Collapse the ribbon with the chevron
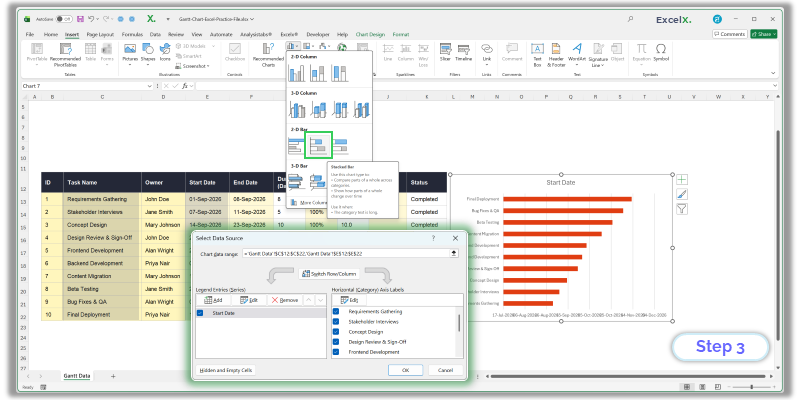This screenshot has height=400, width=800. click(x=773, y=73)
